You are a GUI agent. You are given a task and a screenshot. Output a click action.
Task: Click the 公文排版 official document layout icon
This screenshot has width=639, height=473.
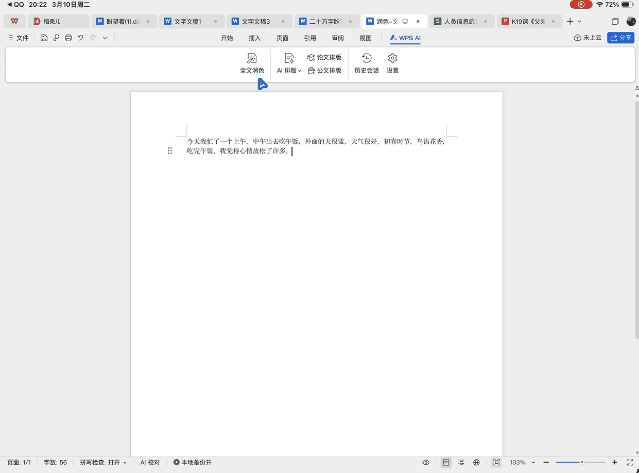click(x=324, y=71)
